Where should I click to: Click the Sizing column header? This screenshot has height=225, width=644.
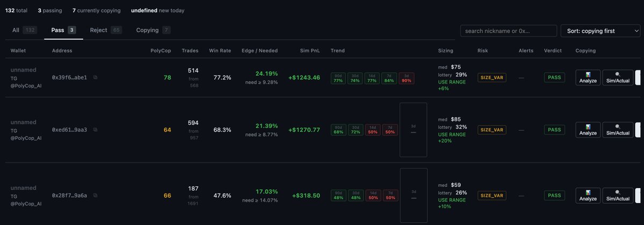pos(445,50)
